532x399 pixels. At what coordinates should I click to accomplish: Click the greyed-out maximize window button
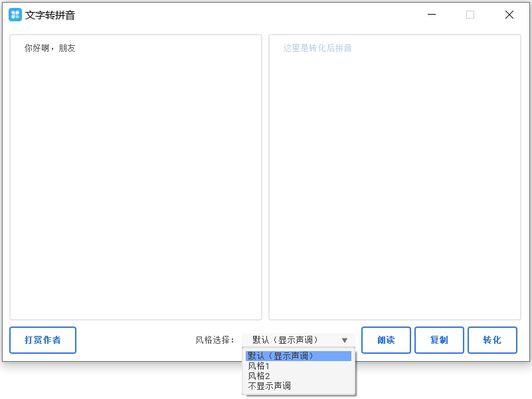click(x=470, y=15)
